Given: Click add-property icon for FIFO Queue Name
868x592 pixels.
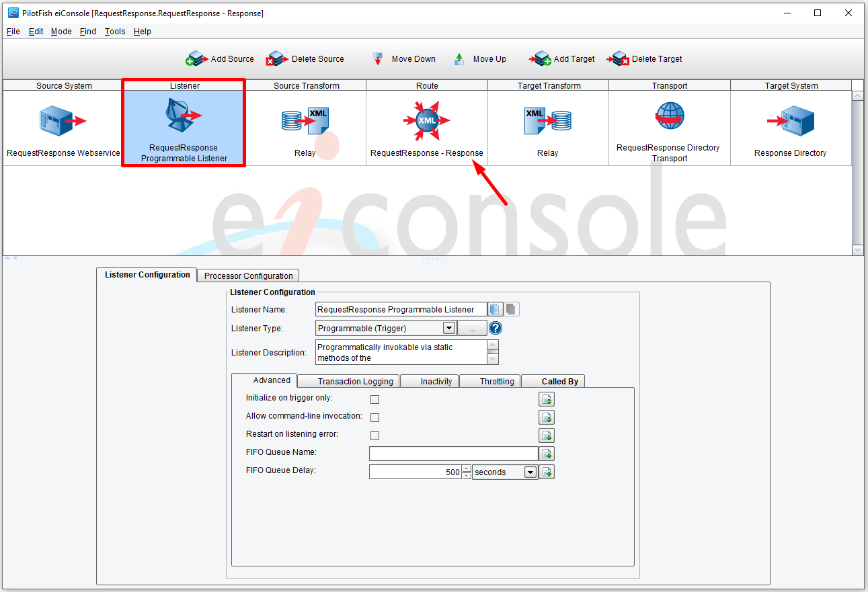Looking at the screenshot, I should [x=547, y=454].
